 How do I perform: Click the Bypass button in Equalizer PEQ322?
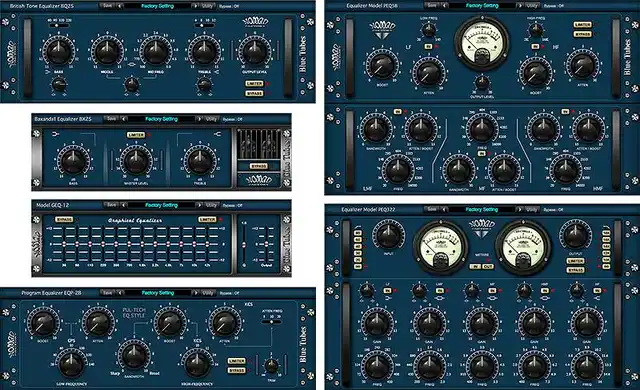pos(575,270)
